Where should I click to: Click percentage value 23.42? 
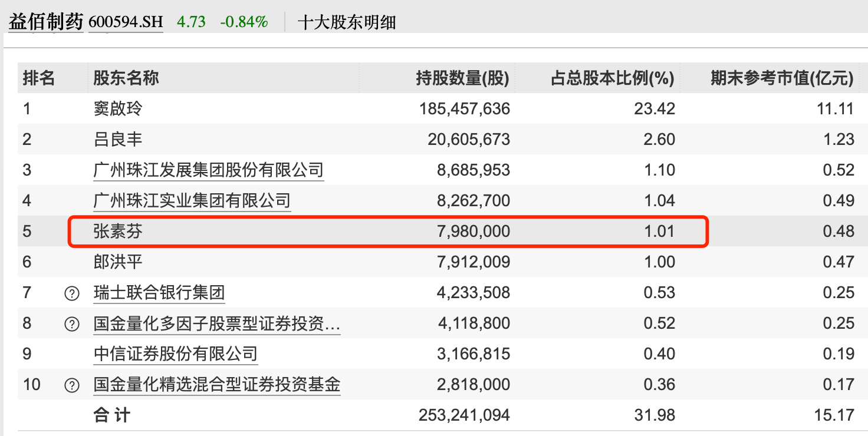(655, 109)
